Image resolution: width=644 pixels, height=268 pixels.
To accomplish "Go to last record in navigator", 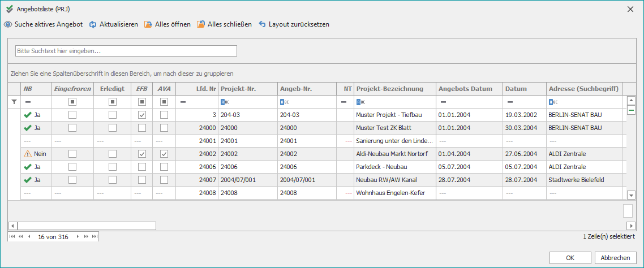I will coord(95,237).
